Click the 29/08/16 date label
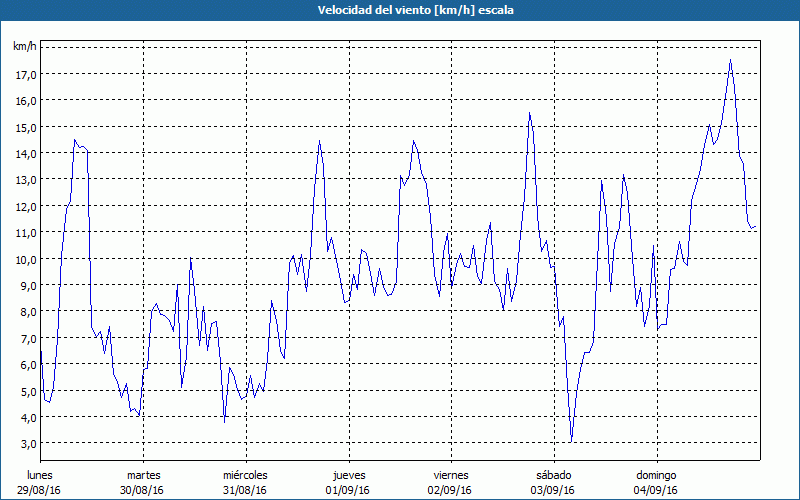 (x=41, y=490)
